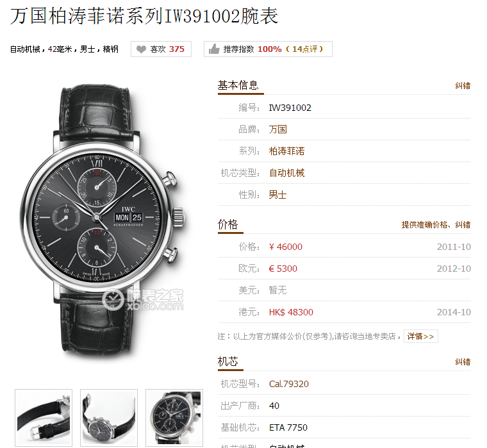This screenshot has height=448, width=487.
Task: Click the € 5300 euro price
Action: (283, 269)
